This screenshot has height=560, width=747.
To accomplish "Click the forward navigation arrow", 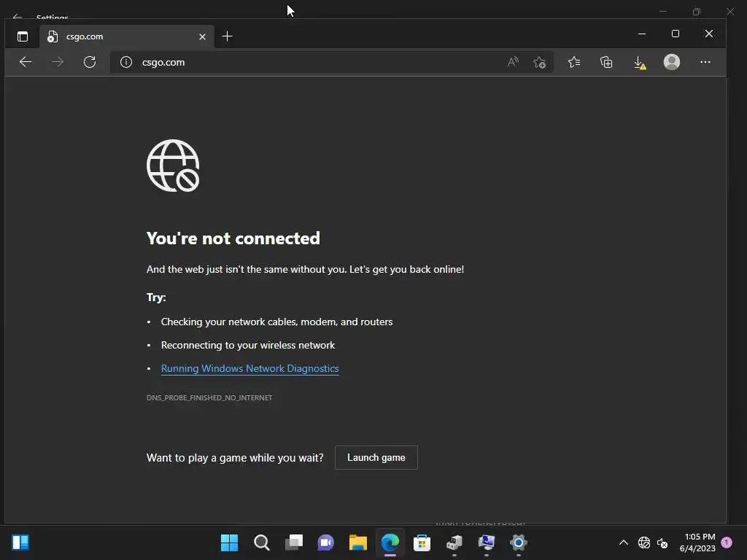I will coord(57,62).
